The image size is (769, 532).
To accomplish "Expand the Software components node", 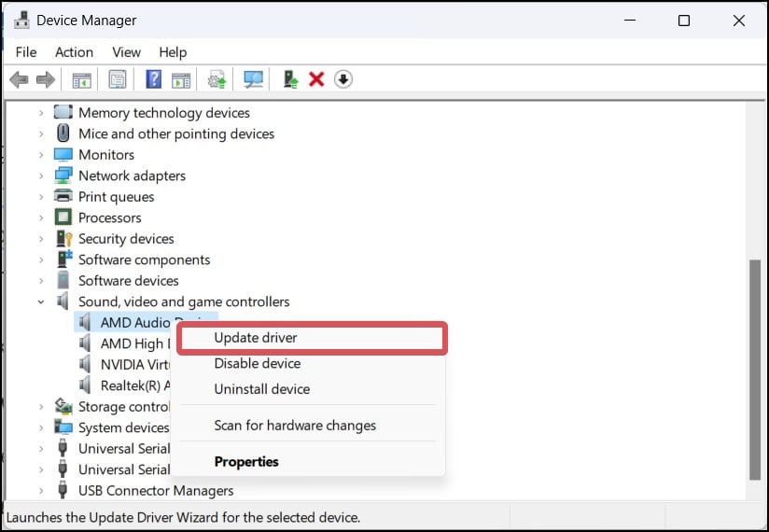I will (x=41, y=259).
